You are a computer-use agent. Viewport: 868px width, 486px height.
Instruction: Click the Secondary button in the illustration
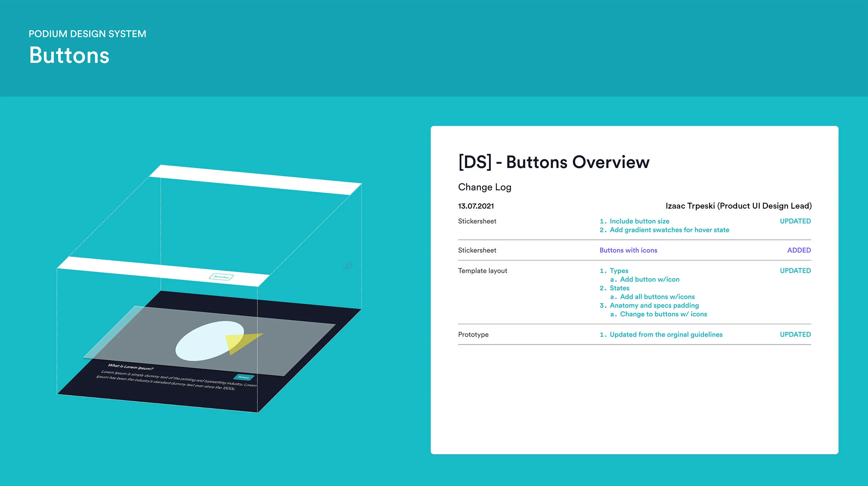click(221, 277)
